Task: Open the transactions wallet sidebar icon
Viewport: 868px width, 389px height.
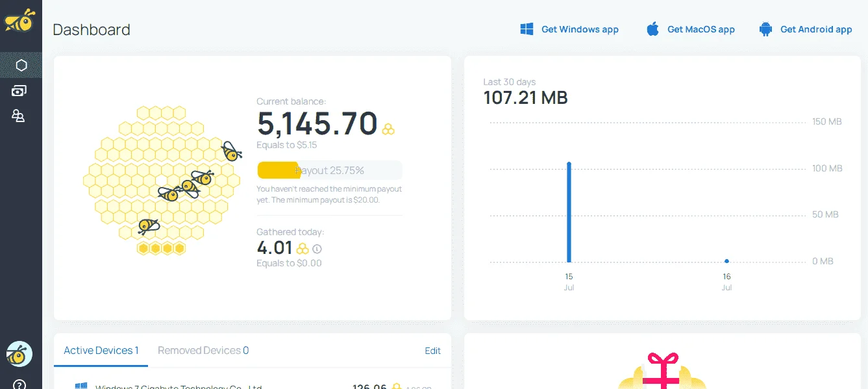Action: [x=19, y=91]
